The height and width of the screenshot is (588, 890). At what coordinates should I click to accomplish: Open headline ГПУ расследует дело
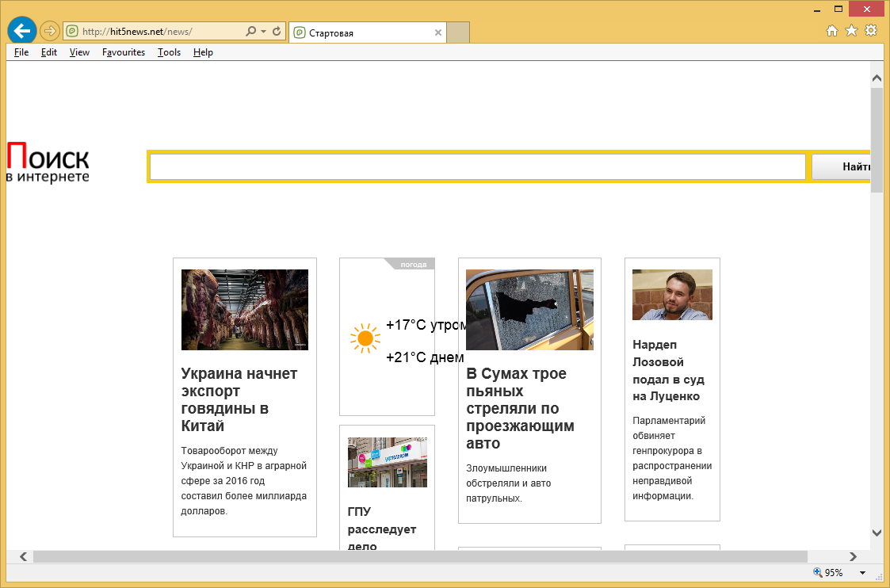[382, 529]
